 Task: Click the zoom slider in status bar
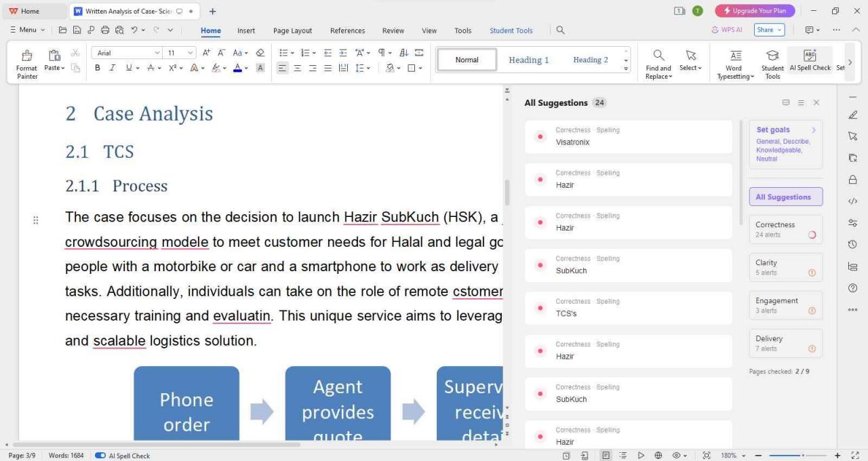(x=797, y=456)
